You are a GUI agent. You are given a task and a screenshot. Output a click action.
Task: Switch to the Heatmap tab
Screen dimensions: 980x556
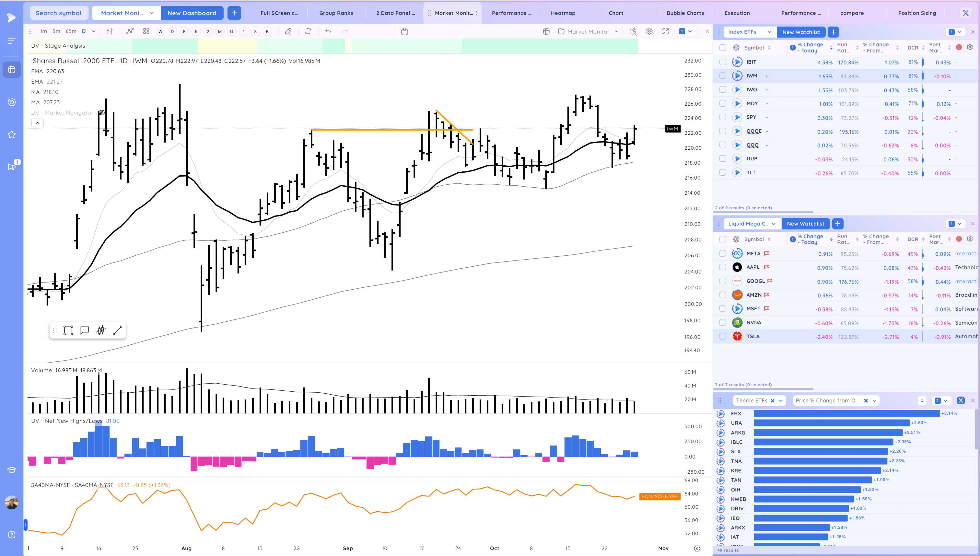pyautogui.click(x=563, y=13)
